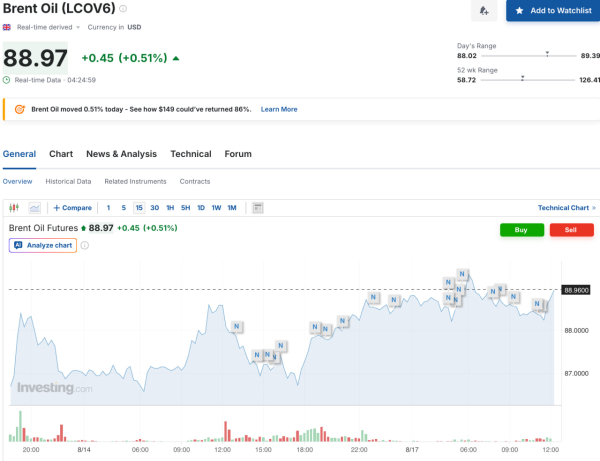Select candlestick chart type icon

coord(14,208)
